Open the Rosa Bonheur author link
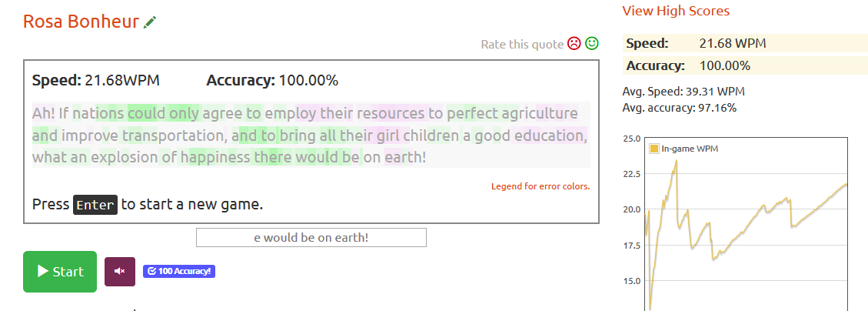Screen dimensions: 868x311 (81, 22)
